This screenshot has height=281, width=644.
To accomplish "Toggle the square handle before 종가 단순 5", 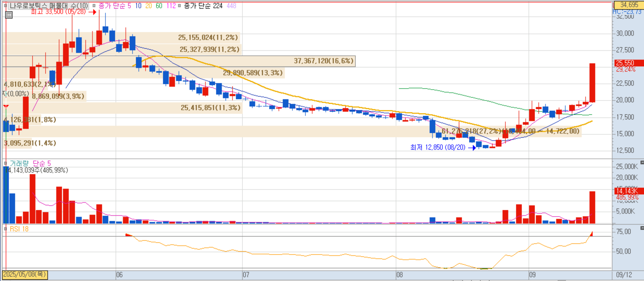I will 94,6.
